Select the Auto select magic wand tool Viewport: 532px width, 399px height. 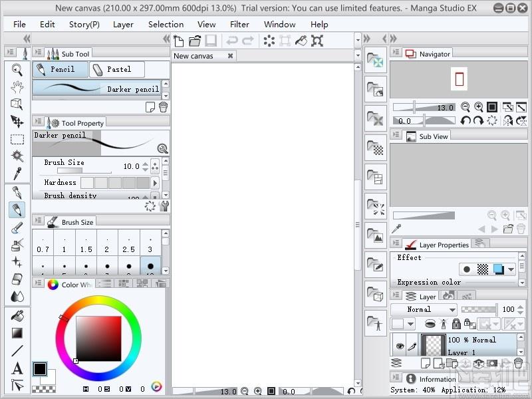[17, 156]
